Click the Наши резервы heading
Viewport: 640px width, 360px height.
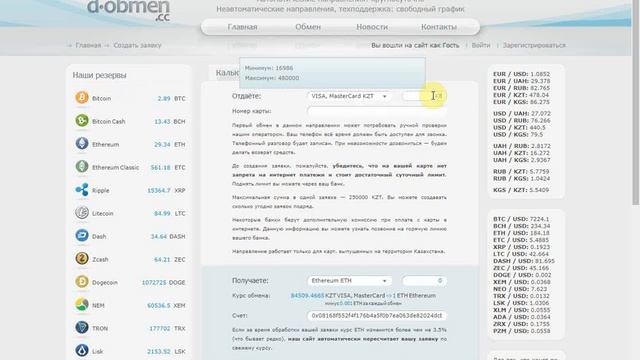pos(100,75)
